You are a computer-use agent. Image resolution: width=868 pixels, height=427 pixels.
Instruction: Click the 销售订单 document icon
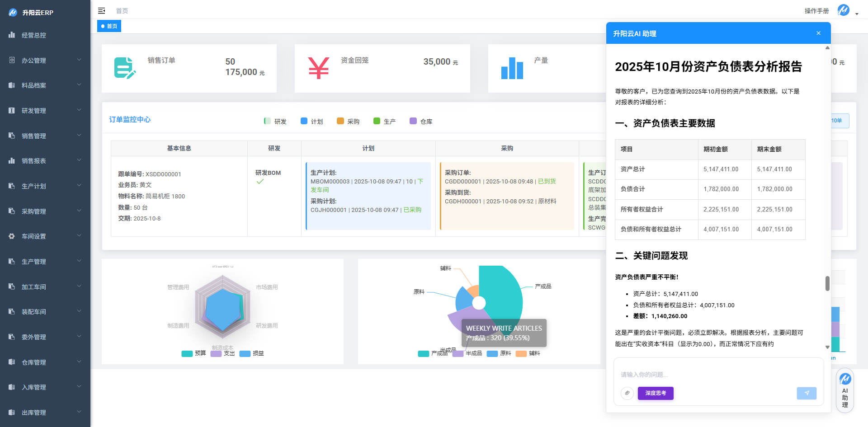point(124,68)
